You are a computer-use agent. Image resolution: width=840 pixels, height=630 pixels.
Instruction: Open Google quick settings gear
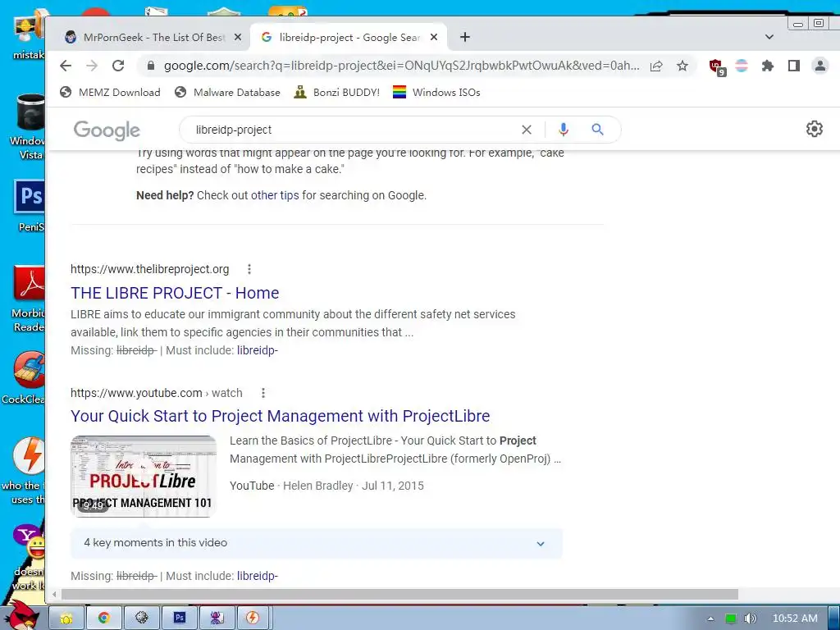point(815,129)
